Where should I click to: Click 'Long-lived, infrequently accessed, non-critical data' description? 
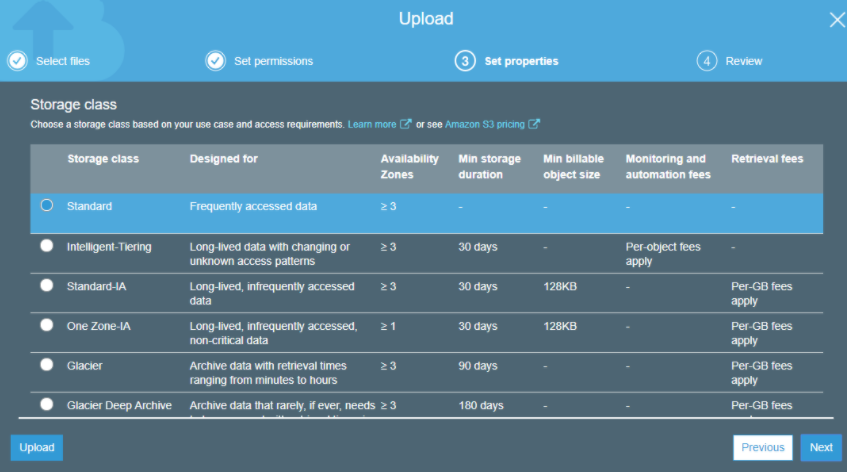[x=273, y=333]
